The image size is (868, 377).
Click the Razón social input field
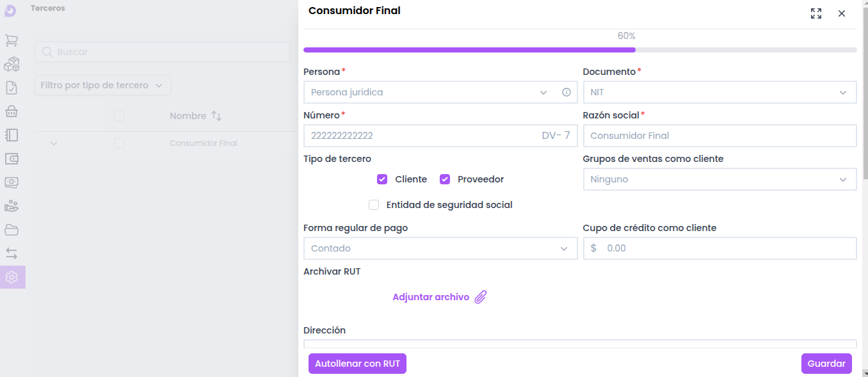(x=719, y=136)
